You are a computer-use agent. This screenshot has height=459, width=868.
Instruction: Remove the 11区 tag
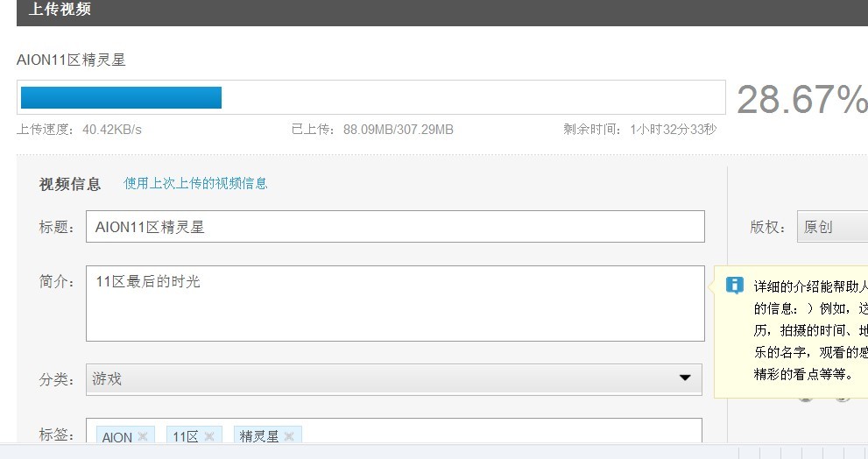tap(208, 436)
